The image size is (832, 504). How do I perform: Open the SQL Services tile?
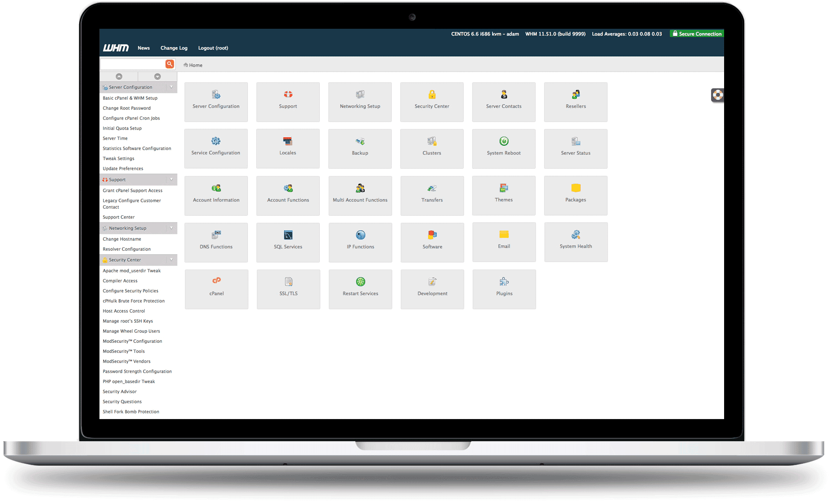pyautogui.click(x=288, y=242)
